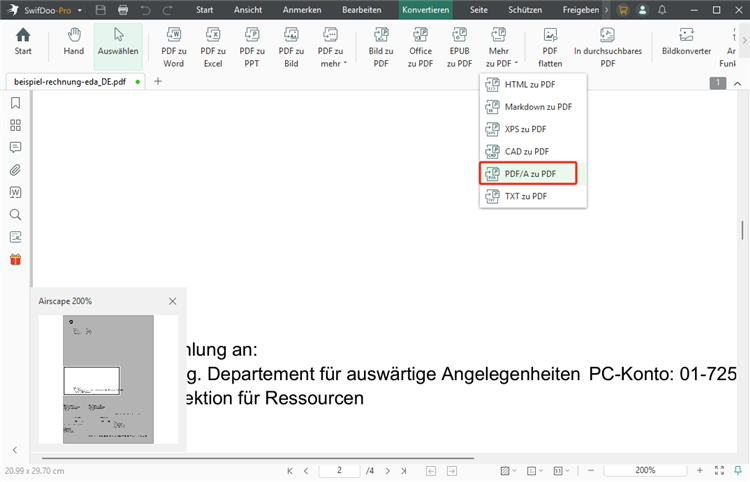This screenshot has width=750, height=482.
Task: Click the Start home icon in ribbon
Action: tap(22, 42)
